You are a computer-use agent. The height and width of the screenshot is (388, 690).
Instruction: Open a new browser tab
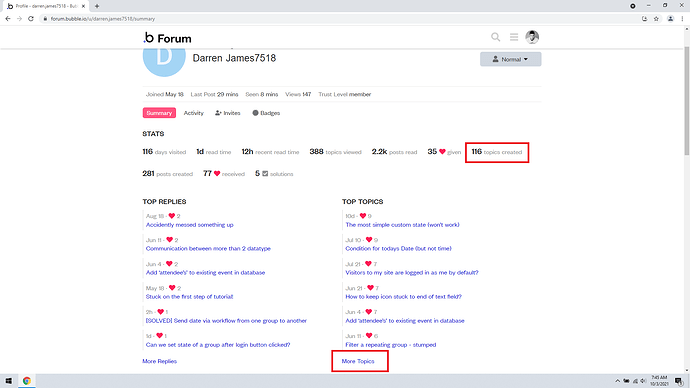[97, 6]
